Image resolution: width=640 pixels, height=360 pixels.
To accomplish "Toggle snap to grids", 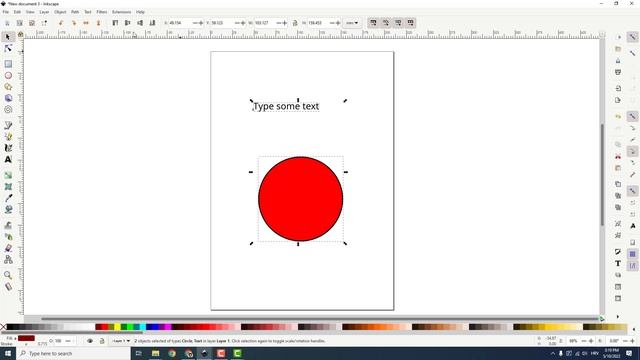I will [x=633, y=254].
